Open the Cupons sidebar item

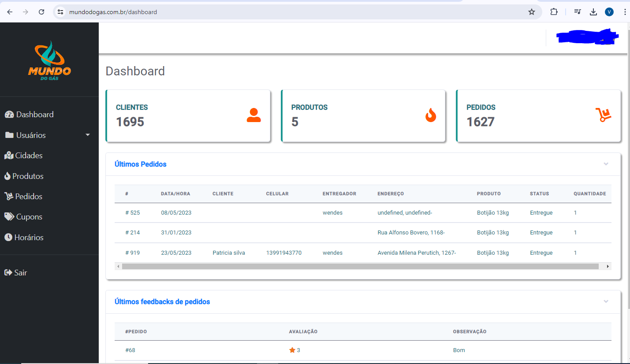pyautogui.click(x=29, y=217)
